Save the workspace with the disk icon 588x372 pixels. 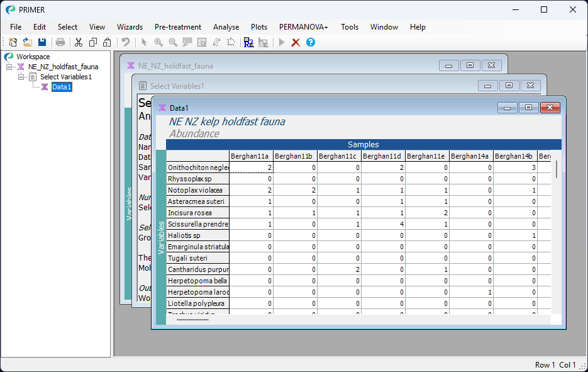coord(42,42)
